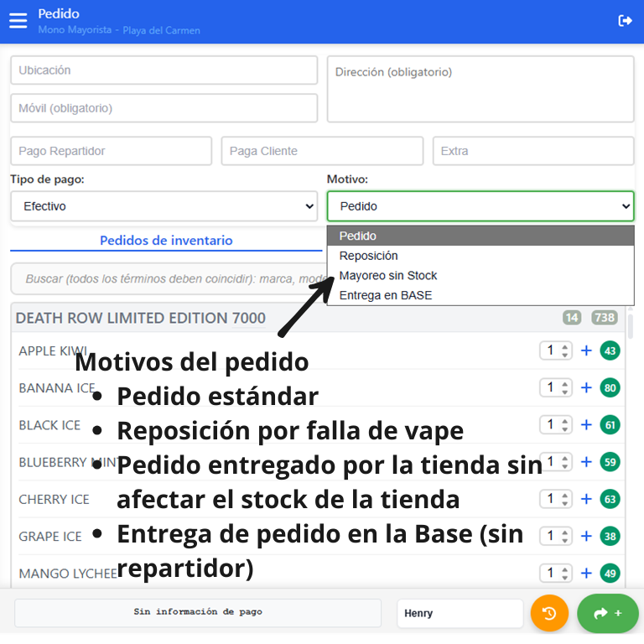Switch to Pedidos de inventario tab

click(x=166, y=241)
